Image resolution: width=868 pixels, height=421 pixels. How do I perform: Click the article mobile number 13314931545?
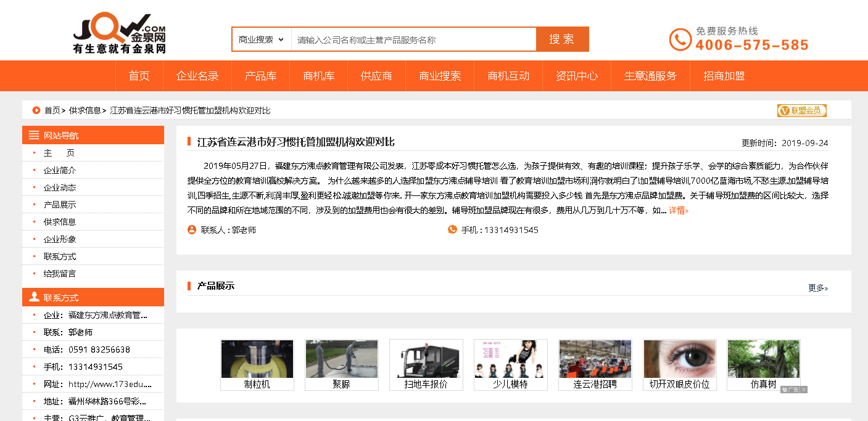click(511, 230)
